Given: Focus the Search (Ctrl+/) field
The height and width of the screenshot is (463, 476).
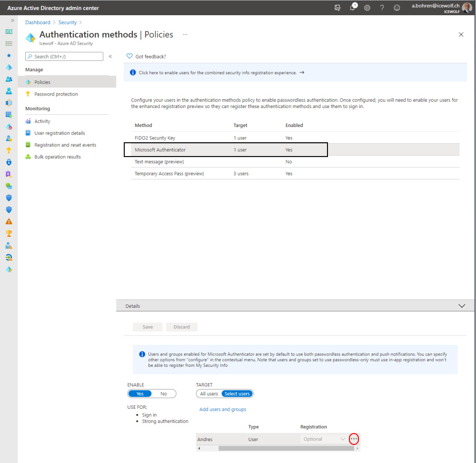Looking at the screenshot, I should [x=64, y=57].
